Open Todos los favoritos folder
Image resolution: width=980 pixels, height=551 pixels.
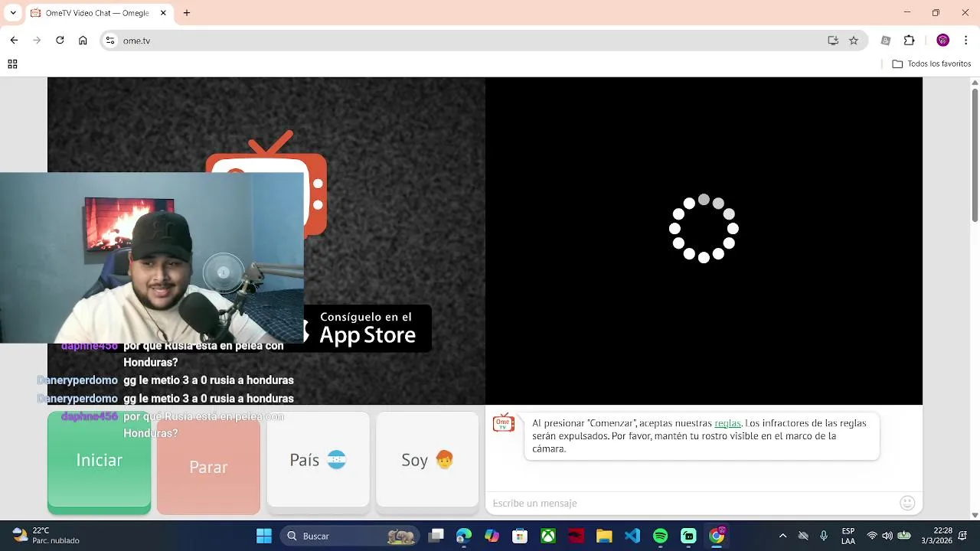(932, 64)
